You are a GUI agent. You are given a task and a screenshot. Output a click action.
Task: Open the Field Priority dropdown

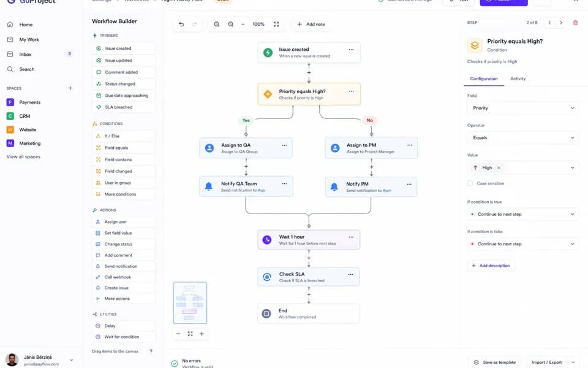click(x=522, y=108)
